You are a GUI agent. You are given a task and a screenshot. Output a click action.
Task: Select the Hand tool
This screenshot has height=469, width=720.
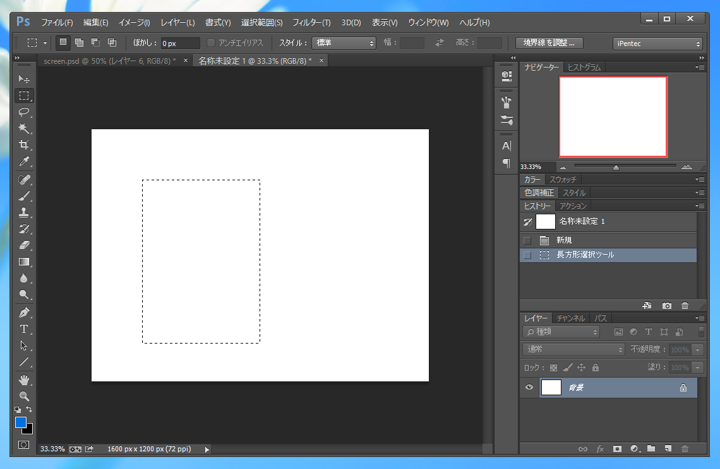click(x=24, y=380)
